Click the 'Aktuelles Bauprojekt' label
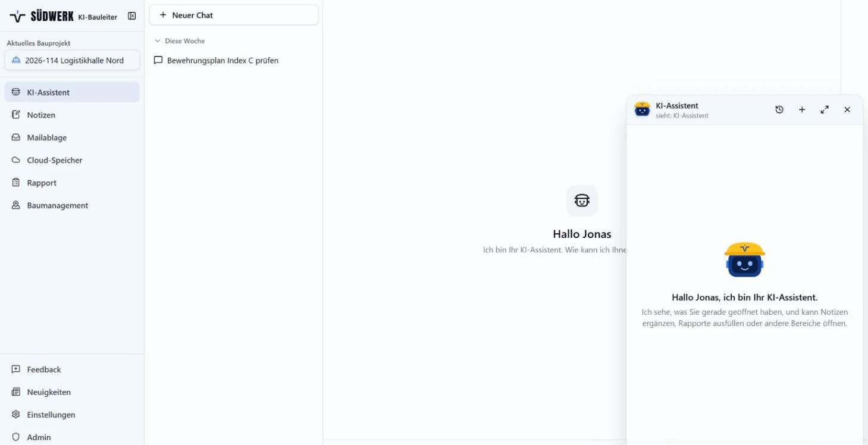 tap(39, 43)
